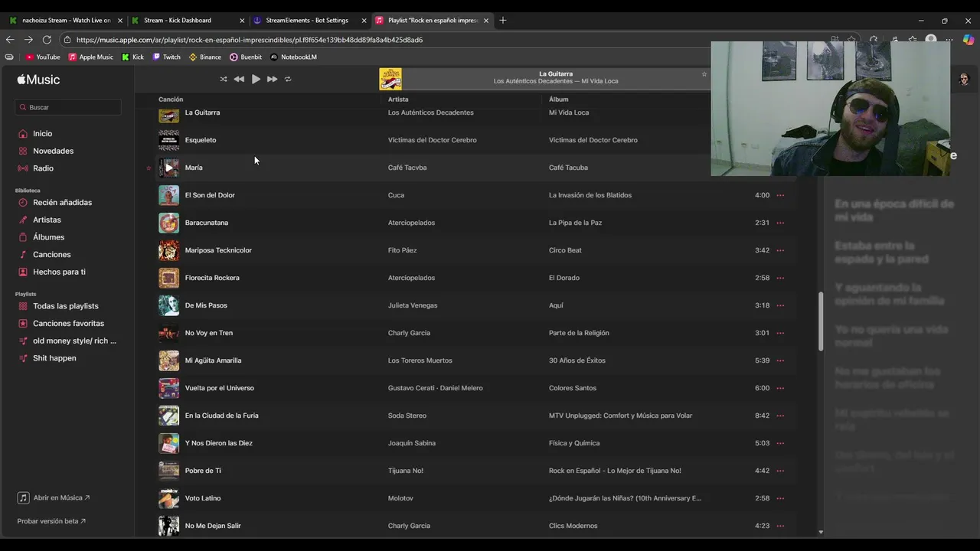Switch to nachoizu Stream Kick tab

(x=65, y=21)
